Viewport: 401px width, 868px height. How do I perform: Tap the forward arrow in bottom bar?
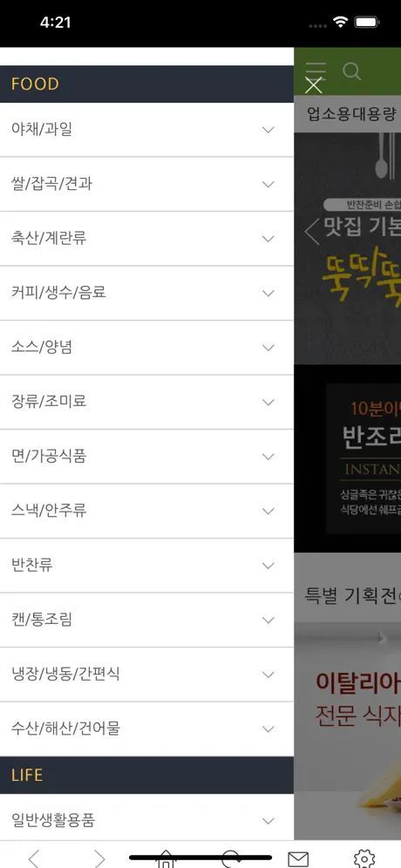tap(99, 858)
